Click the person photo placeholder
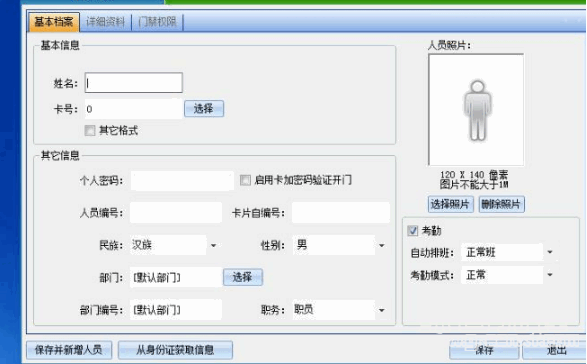The image size is (587, 364). pos(476,110)
